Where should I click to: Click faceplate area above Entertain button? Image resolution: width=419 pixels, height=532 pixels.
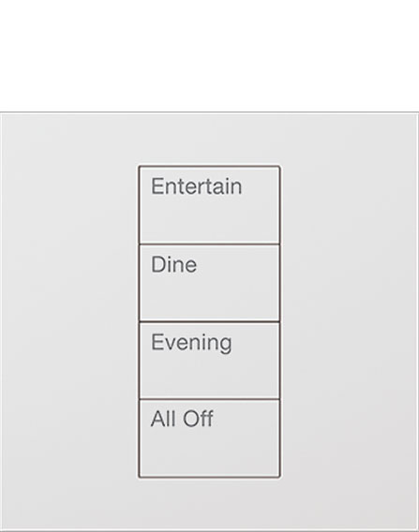click(x=209, y=140)
